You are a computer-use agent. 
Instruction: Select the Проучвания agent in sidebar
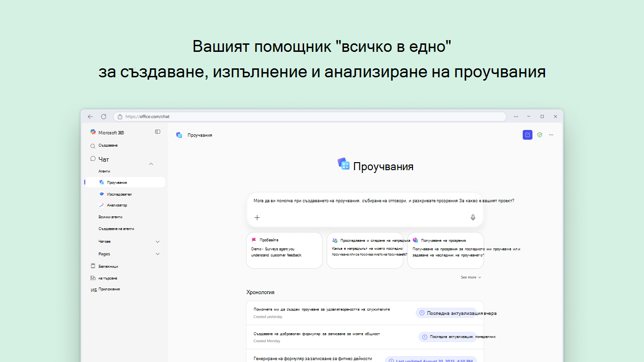click(125, 182)
